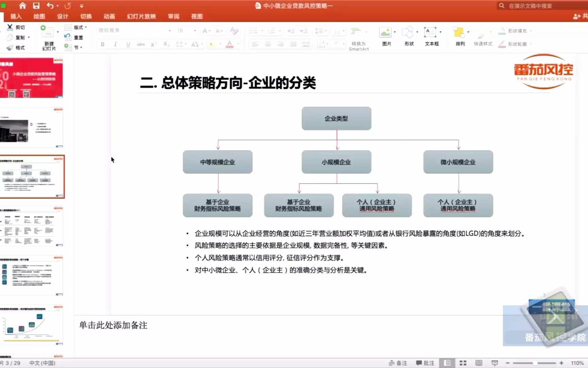588x368 pixels.
Task: Reset the slide with 重置 button
Action: (74, 37)
